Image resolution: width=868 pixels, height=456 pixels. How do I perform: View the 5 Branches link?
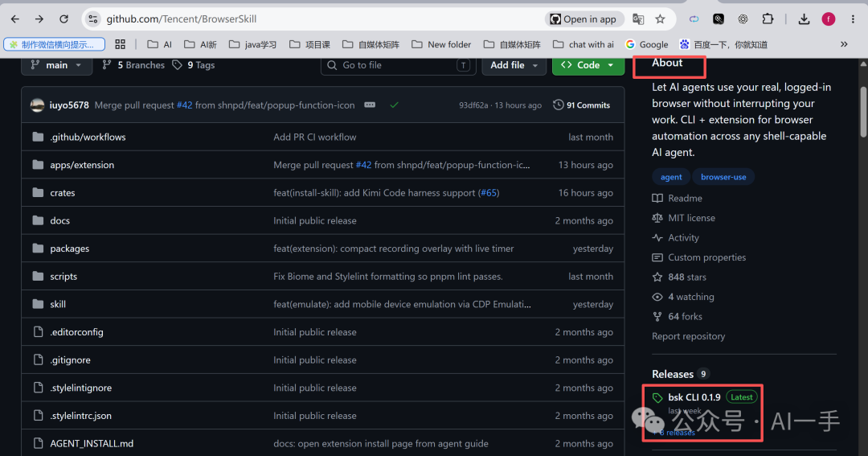click(x=133, y=65)
